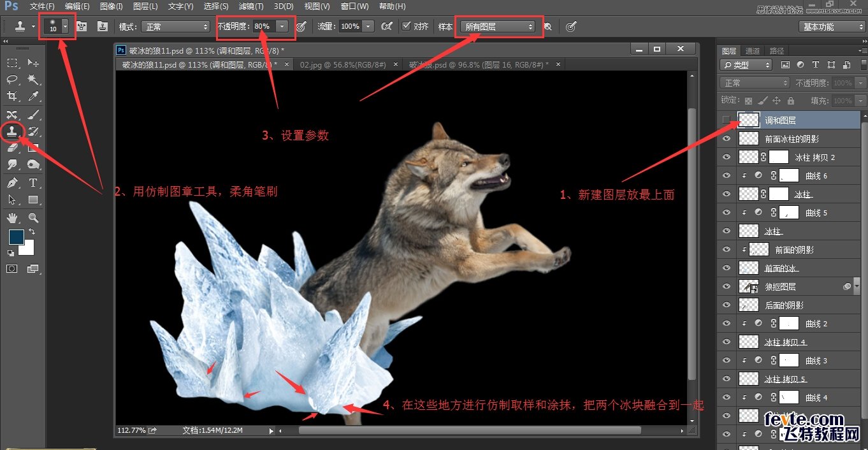Open the 样本 所有图层 sample dropdown
868x450 pixels.
coord(498,27)
